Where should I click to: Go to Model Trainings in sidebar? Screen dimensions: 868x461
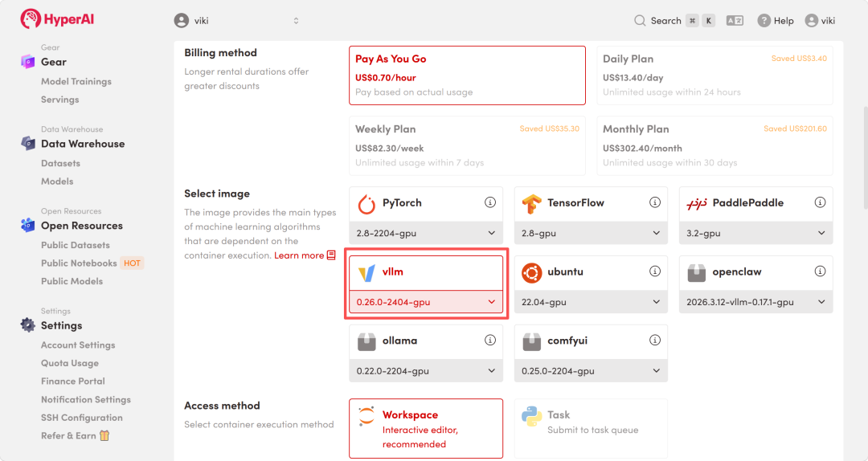coord(76,81)
